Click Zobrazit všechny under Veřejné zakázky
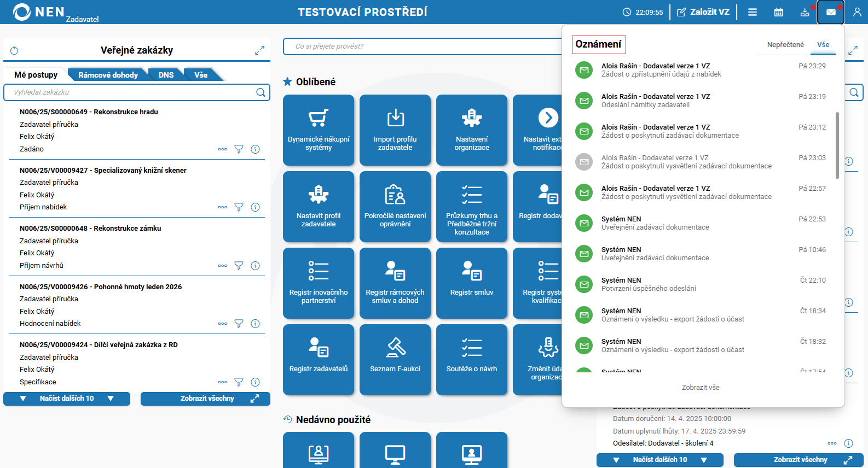The height and width of the screenshot is (468, 868). pyautogui.click(x=205, y=399)
